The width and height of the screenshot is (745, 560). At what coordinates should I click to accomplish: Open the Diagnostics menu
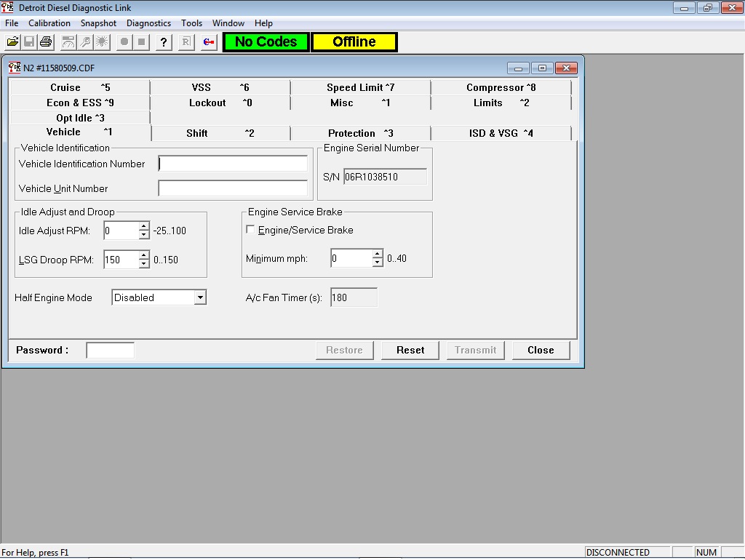[x=148, y=23]
